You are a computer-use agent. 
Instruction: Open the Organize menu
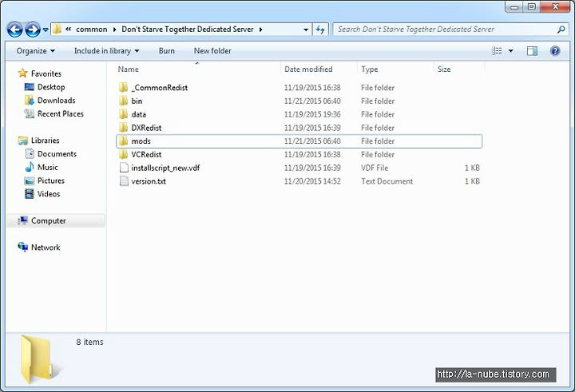tap(36, 50)
